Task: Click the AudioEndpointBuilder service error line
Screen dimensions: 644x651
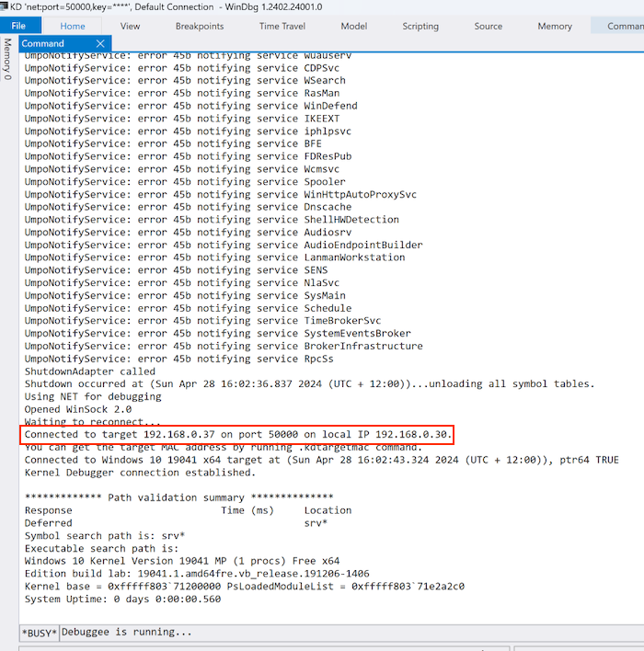Action: tap(224, 245)
